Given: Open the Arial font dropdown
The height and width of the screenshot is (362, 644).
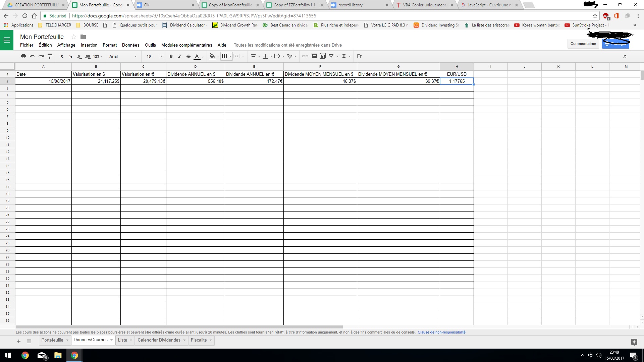Looking at the screenshot, I should tap(123, 56).
